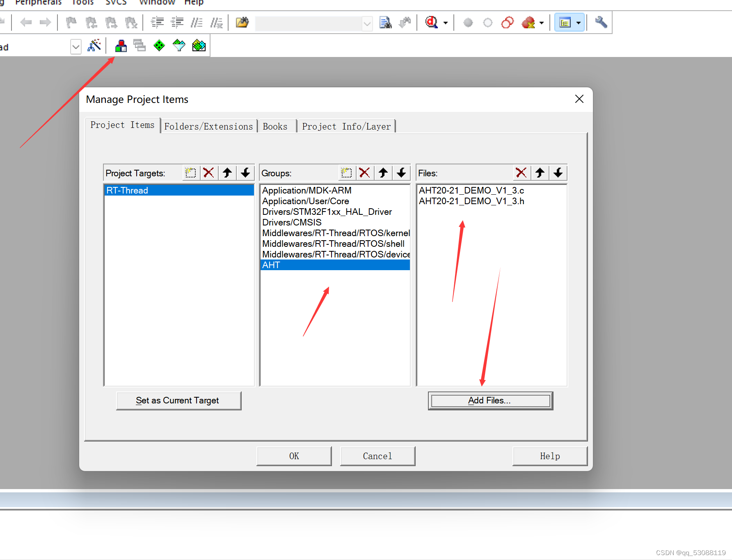Click the Navigate Forwards arrow in toolbar
Screen dimensions: 732x560
(x=45, y=22)
